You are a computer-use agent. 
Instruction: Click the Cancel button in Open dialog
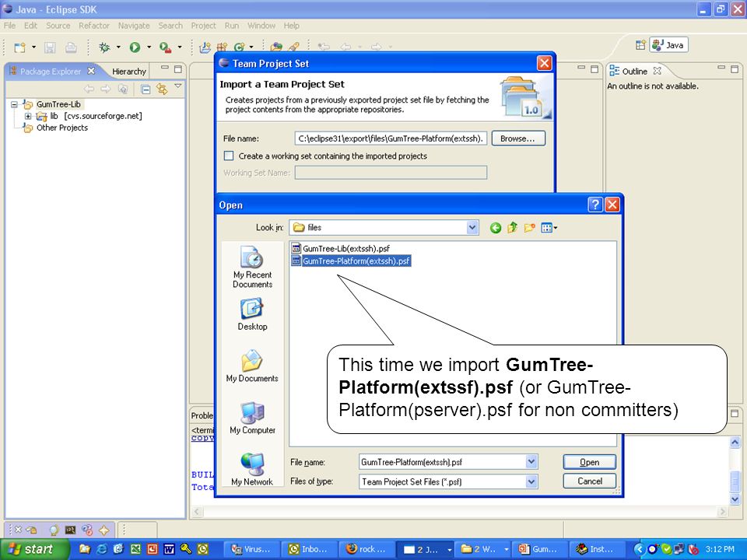pyautogui.click(x=589, y=481)
